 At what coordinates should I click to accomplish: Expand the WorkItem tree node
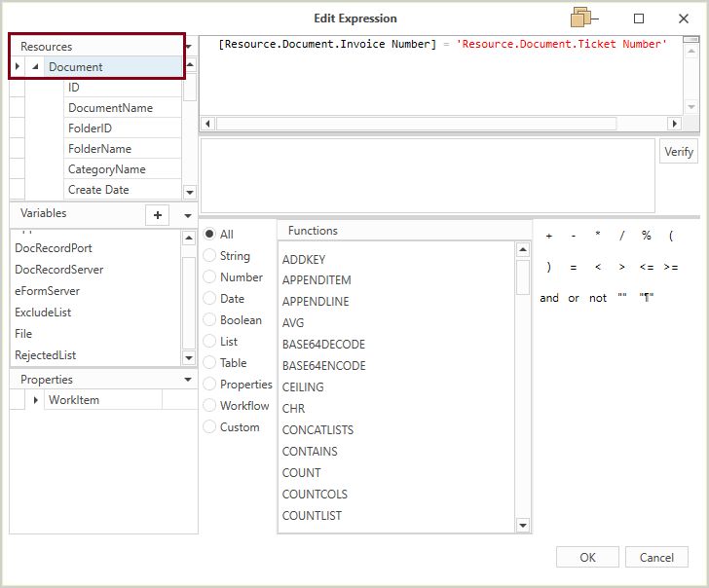pyautogui.click(x=35, y=399)
